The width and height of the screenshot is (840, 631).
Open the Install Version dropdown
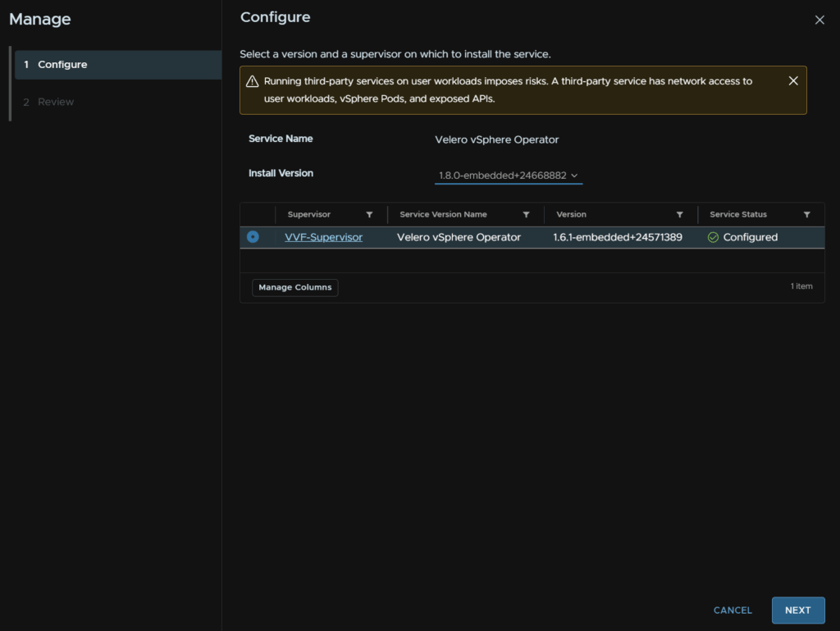pos(509,175)
